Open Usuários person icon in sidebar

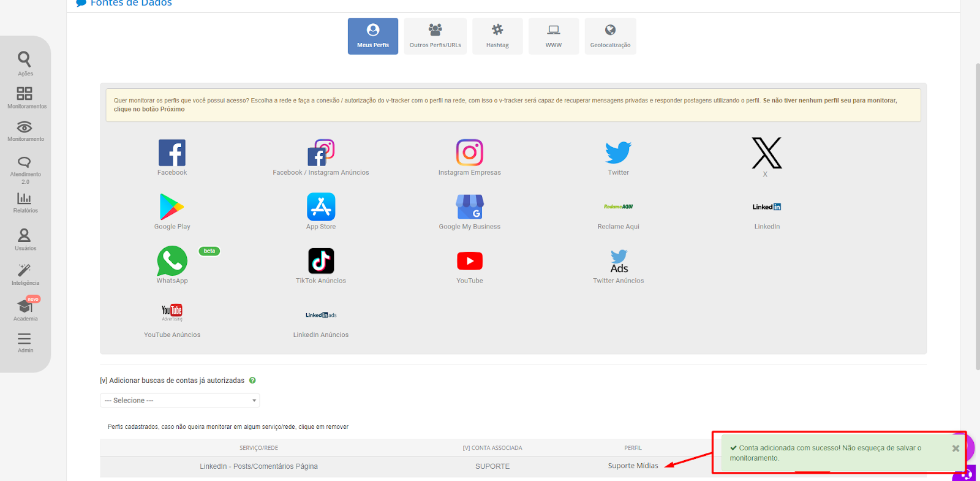click(x=24, y=235)
